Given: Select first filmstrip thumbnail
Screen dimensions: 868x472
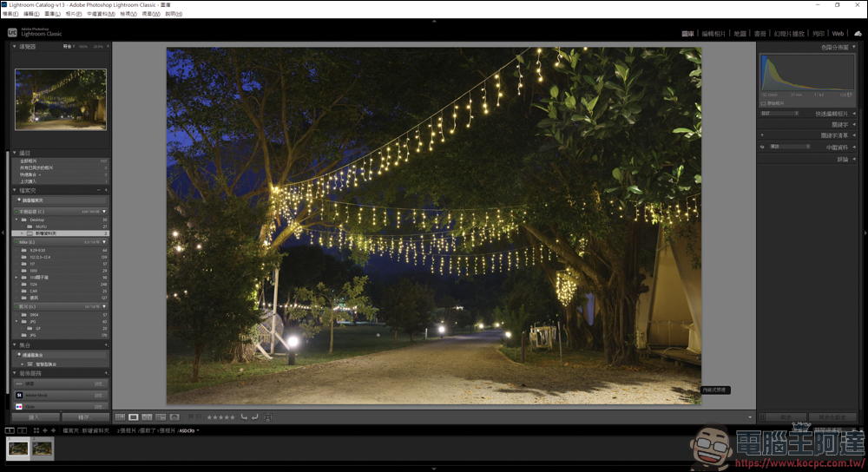Looking at the screenshot, I should [18, 449].
